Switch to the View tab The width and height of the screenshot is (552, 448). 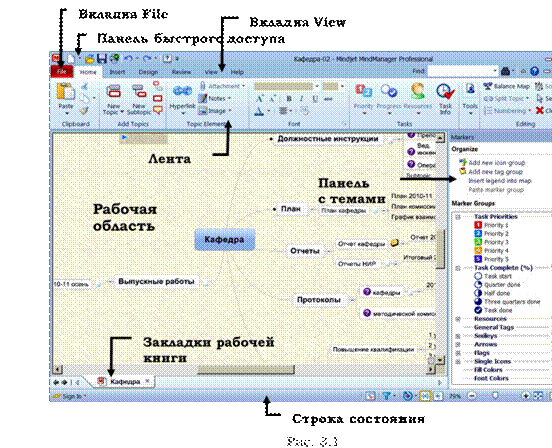tap(211, 72)
